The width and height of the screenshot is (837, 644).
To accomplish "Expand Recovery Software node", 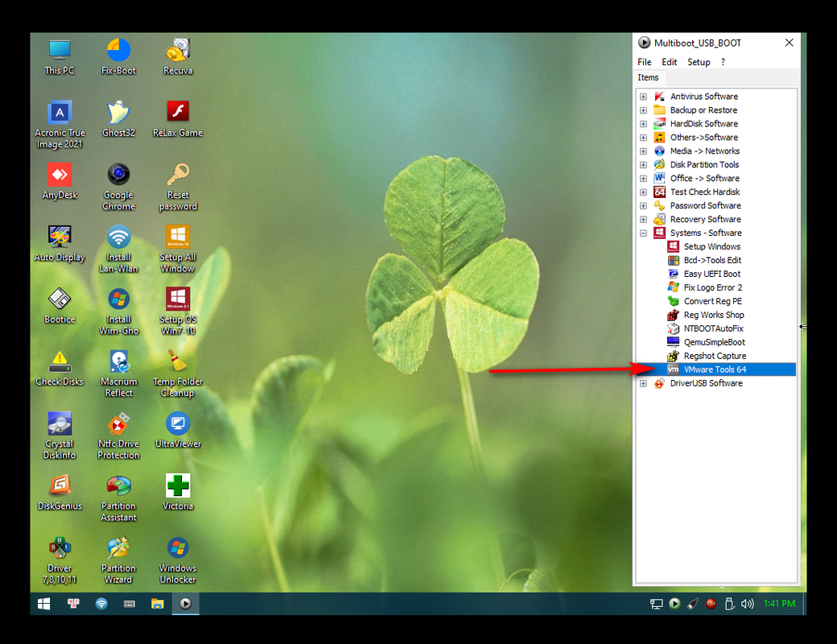I will coord(643,220).
